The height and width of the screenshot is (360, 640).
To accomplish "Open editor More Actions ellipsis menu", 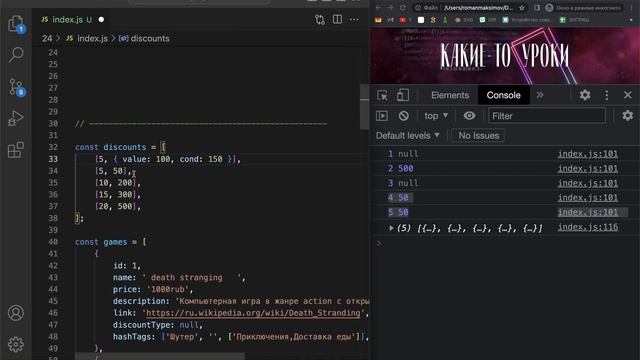I will pyautogui.click(x=354, y=19).
